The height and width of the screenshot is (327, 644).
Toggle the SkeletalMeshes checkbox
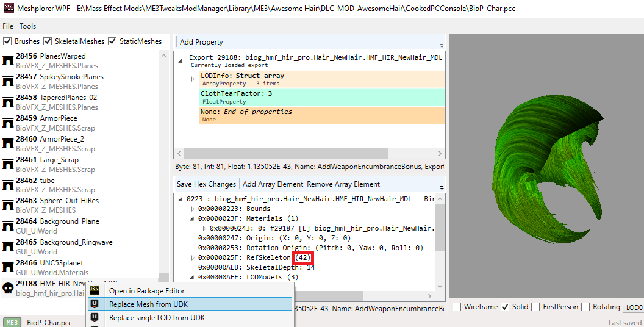[x=48, y=41]
